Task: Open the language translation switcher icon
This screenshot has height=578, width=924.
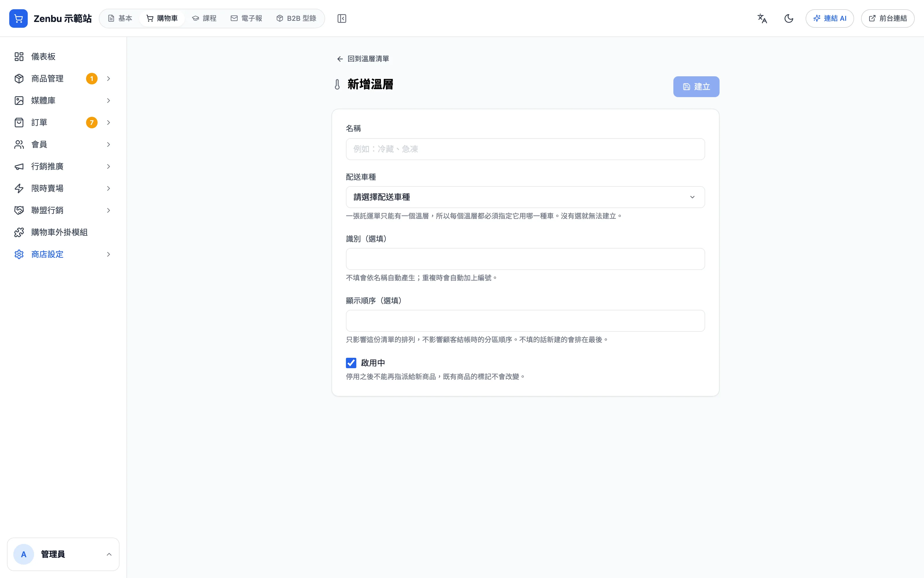Action: pos(762,18)
